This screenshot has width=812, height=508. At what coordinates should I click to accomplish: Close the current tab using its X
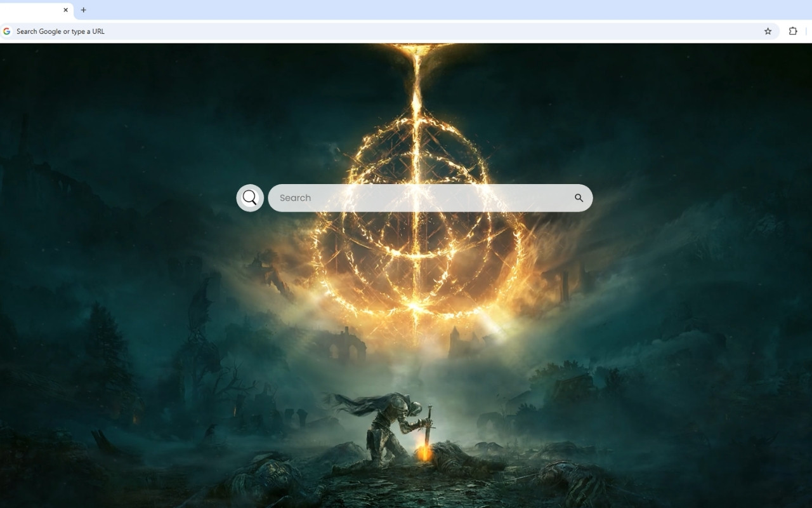pos(65,10)
